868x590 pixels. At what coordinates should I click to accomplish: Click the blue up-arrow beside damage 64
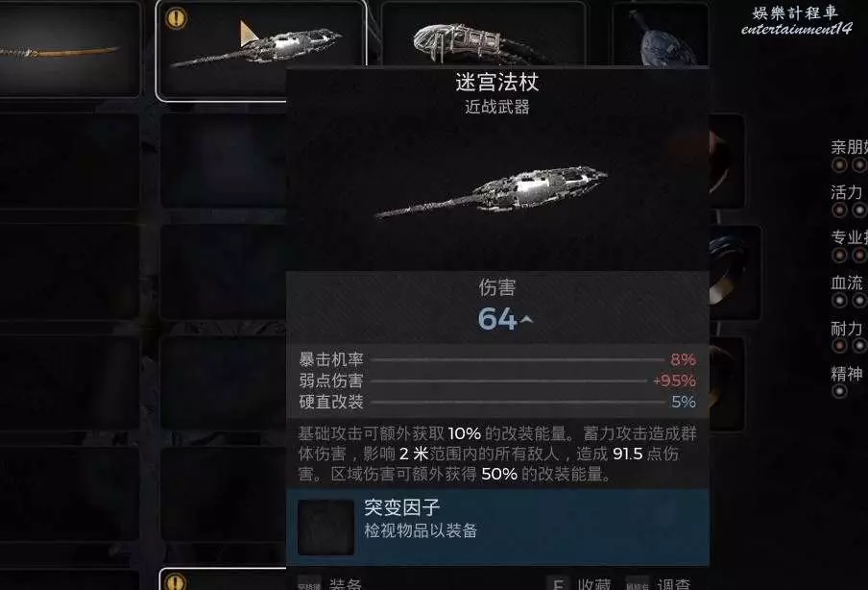click(x=526, y=319)
